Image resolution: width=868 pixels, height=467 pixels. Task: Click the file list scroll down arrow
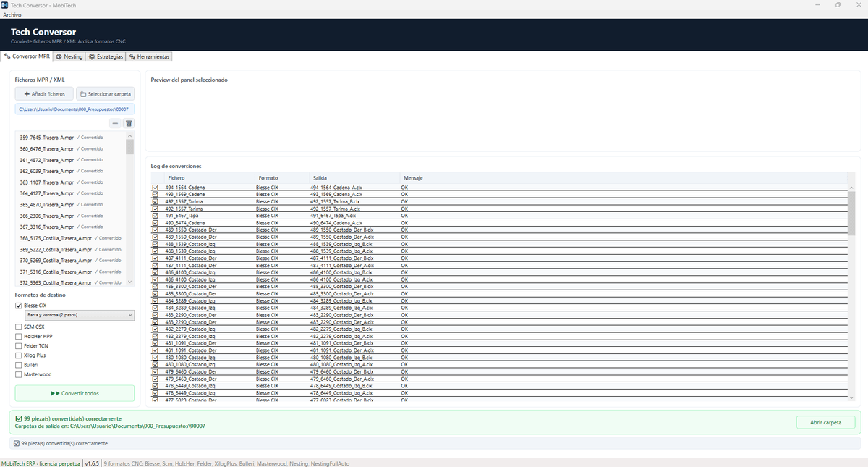click(x=130, y=282)
